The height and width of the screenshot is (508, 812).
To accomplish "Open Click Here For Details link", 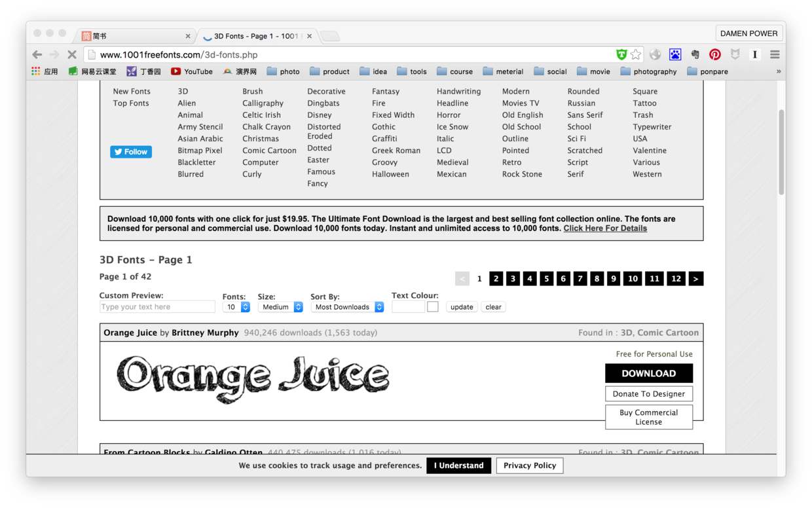I will point(605,228).
